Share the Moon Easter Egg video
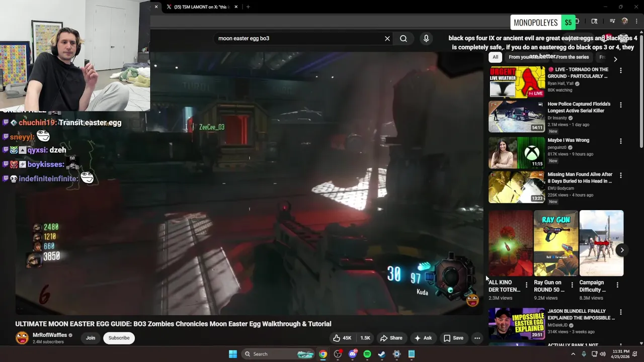The image size is (644, 362). [391, 338]
